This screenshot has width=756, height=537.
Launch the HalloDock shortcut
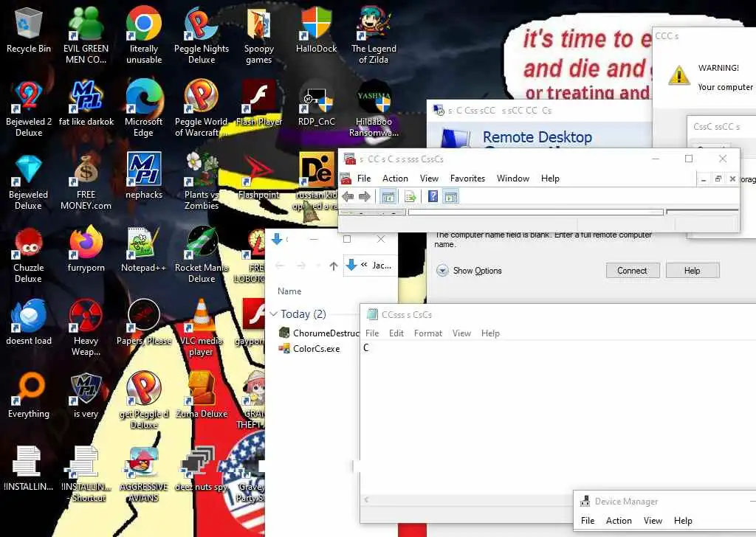coord(316,30)
